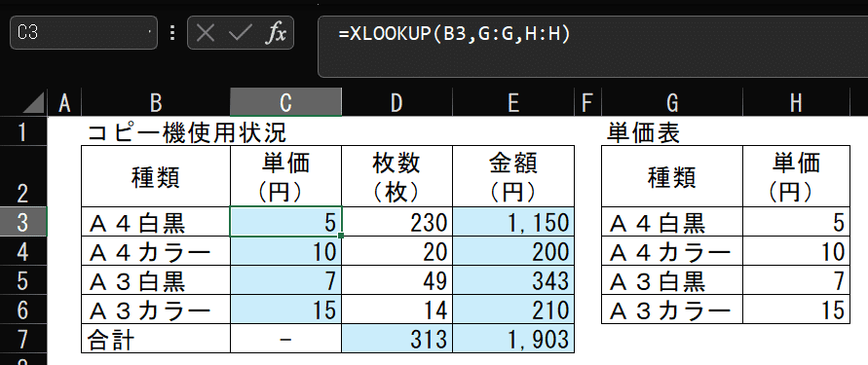The image size is (868, 365).
Task: Select column H header
Action: pyautogui.click(x=796, y=103)
